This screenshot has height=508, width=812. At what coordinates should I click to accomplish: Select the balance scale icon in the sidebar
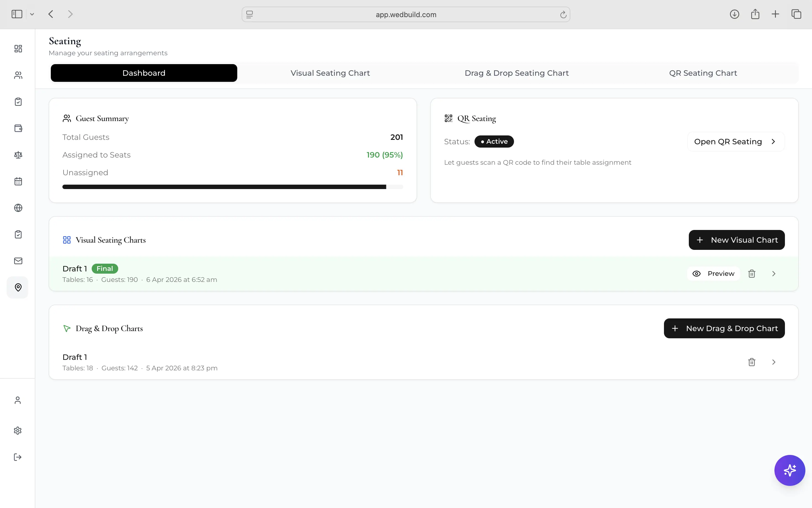pyautogui.click(x=18, y=155)
